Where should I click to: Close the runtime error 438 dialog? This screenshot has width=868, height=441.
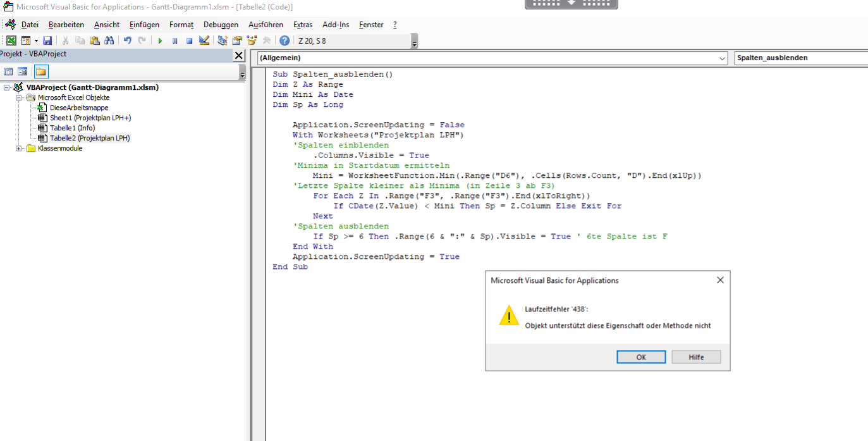719,280
